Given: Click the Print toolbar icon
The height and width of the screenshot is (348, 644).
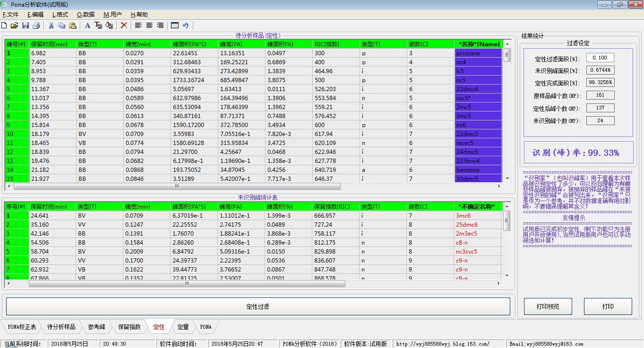Looking at the screenshot, I should coord(36,25).
